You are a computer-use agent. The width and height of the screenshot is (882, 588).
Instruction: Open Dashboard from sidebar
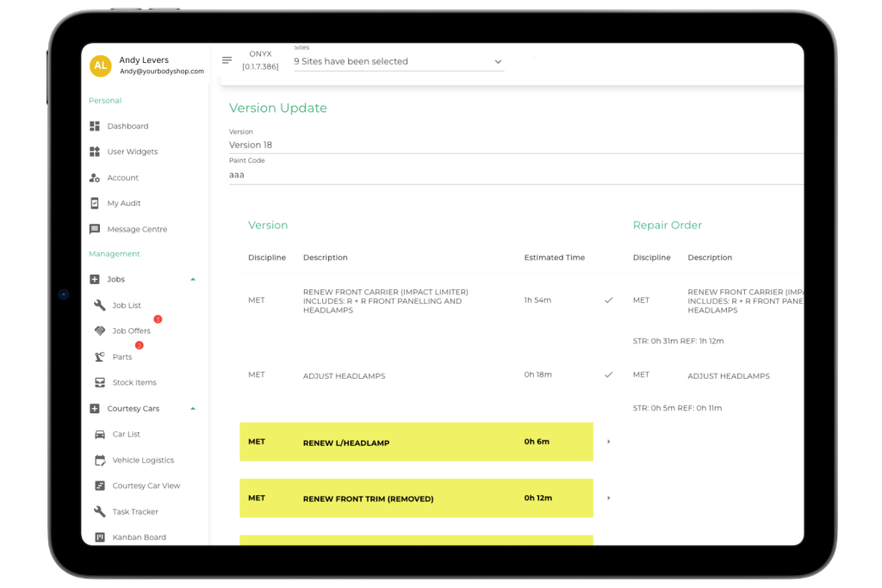point(127,126)
